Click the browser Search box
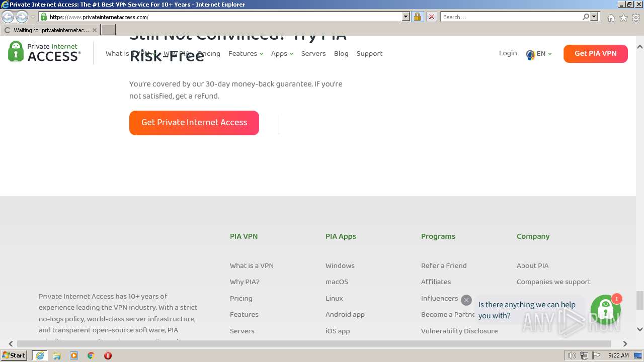The width and height of the screenshot is (644, 362). point(511,17)
